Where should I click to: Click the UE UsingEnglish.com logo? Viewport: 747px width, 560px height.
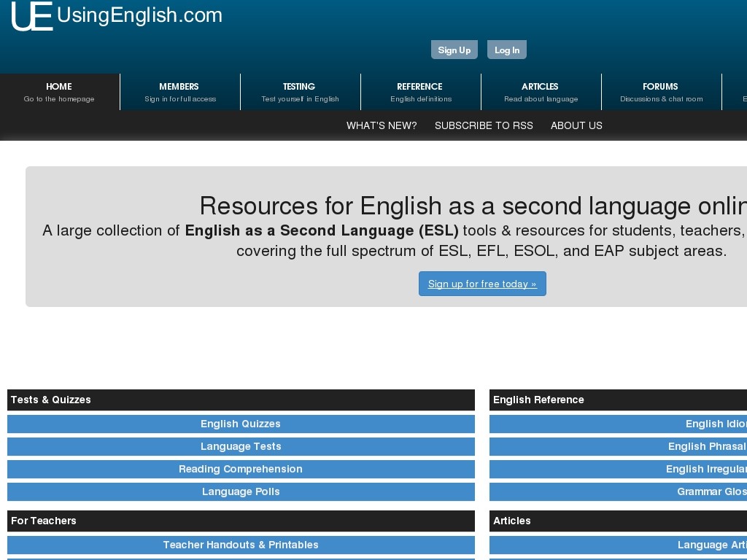tap(117, 16)
